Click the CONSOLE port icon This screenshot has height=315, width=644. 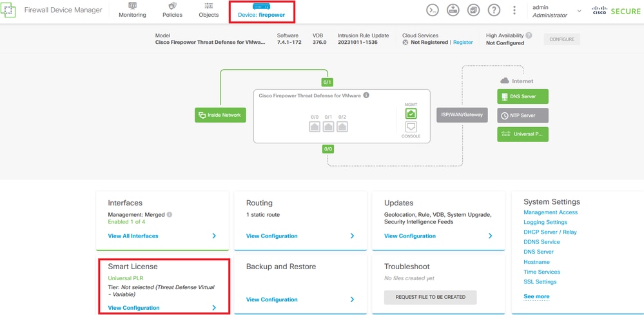[x=411, y=127]
